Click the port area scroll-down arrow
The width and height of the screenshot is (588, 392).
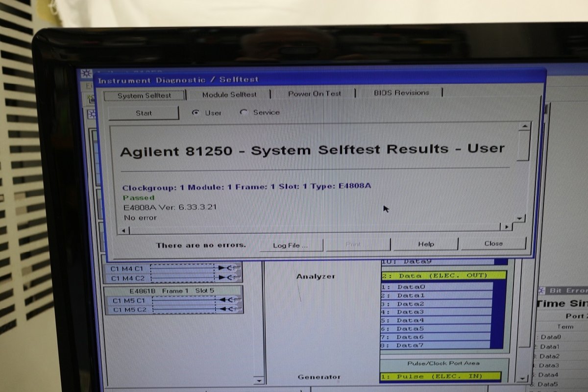522,378
